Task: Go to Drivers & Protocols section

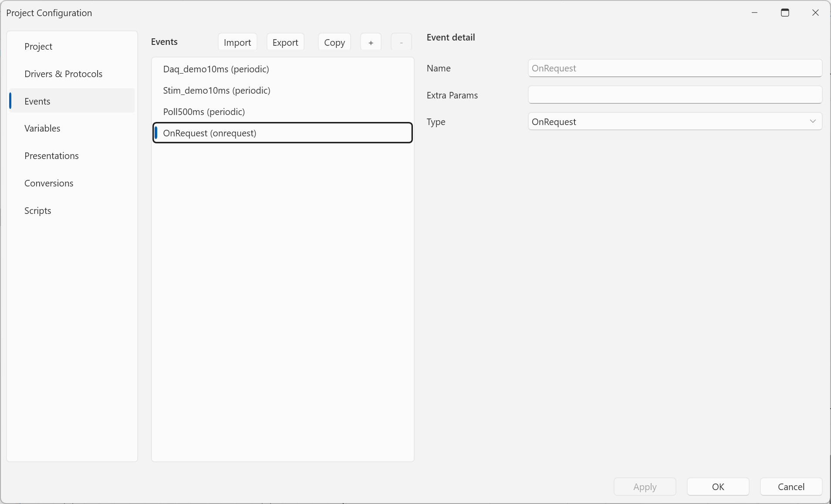Action: 72,74
